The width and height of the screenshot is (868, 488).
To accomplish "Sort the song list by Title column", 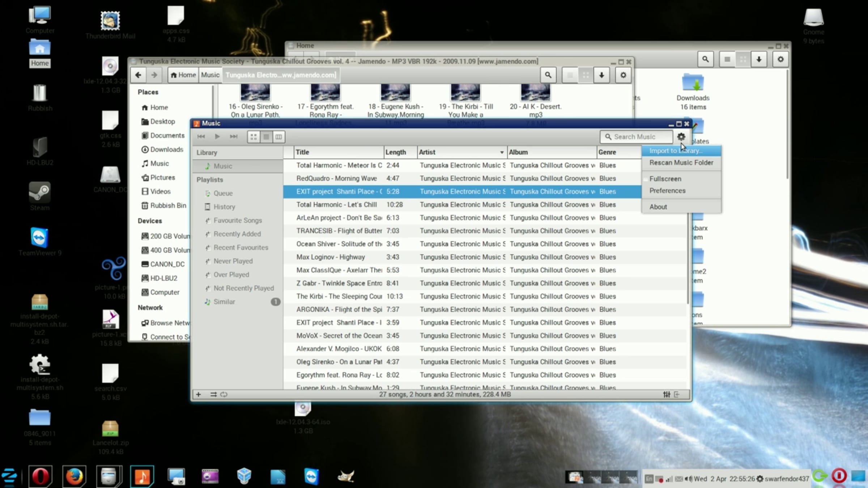I will [339, 152].
